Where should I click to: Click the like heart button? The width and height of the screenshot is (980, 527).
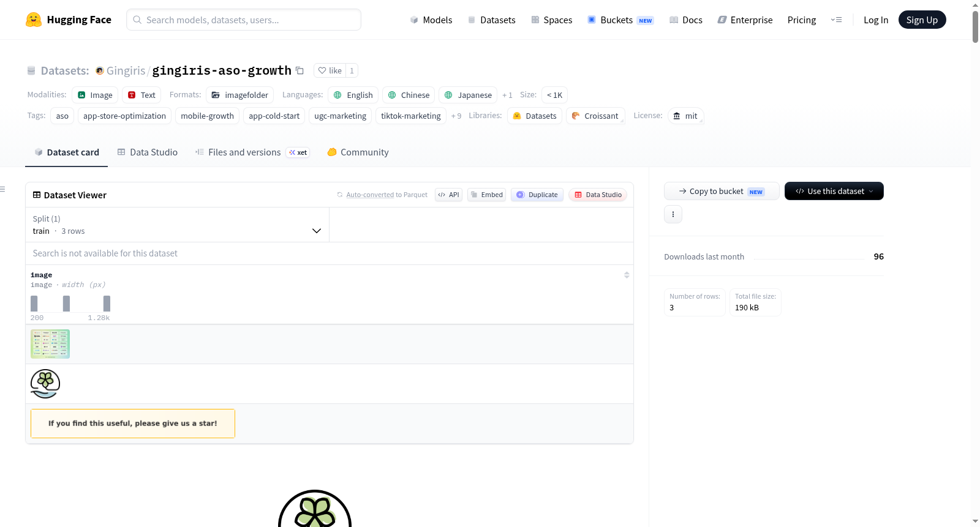330,70
